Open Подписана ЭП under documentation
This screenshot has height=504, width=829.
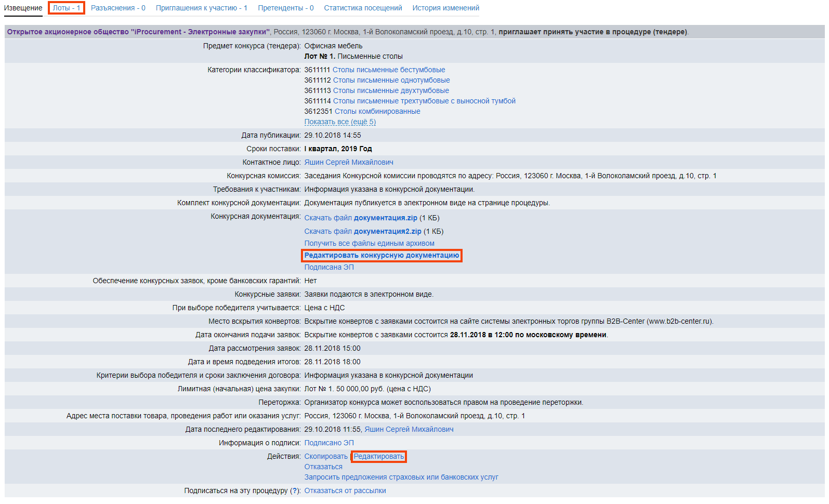(328, 267)
